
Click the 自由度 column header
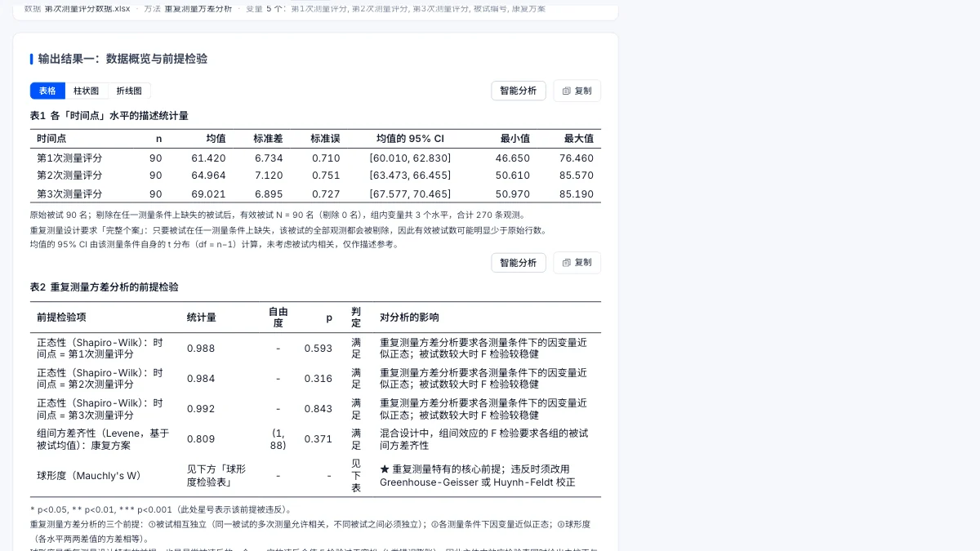[278, 318]
